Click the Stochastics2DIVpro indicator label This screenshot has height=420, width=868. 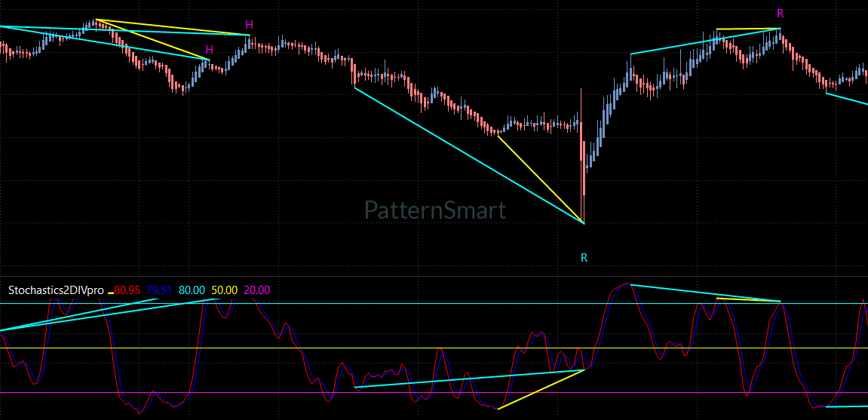(x=56, y=290)
